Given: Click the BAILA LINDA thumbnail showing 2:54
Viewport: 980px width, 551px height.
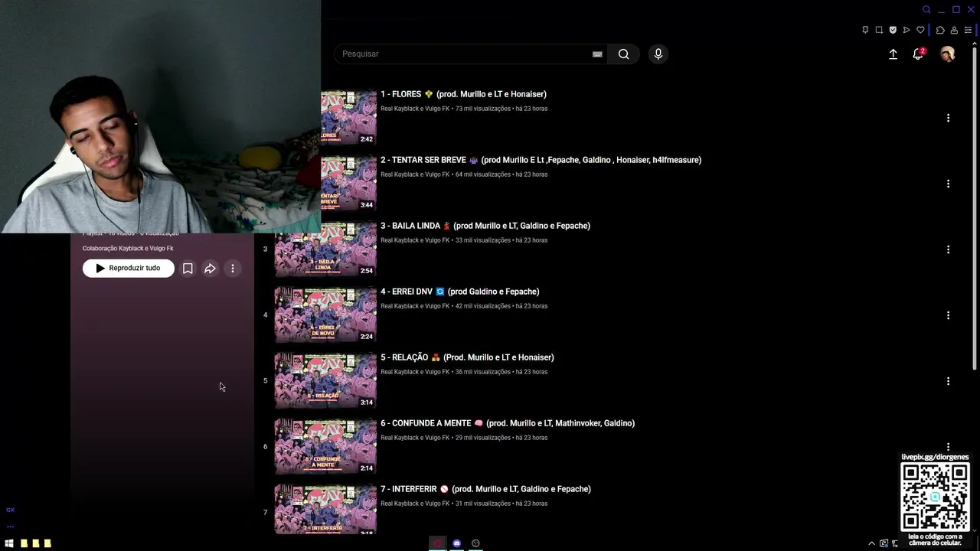Looking at the screenshot, I should pos(325,249).
